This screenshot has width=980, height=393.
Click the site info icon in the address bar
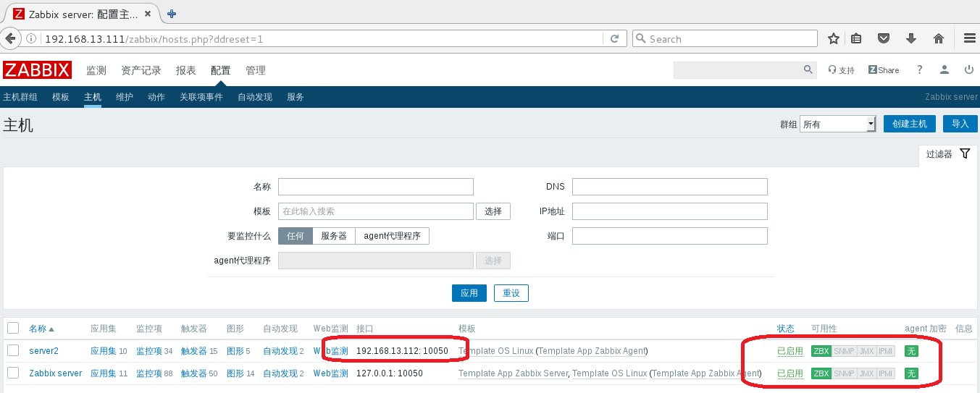click(x=31, y=38)
